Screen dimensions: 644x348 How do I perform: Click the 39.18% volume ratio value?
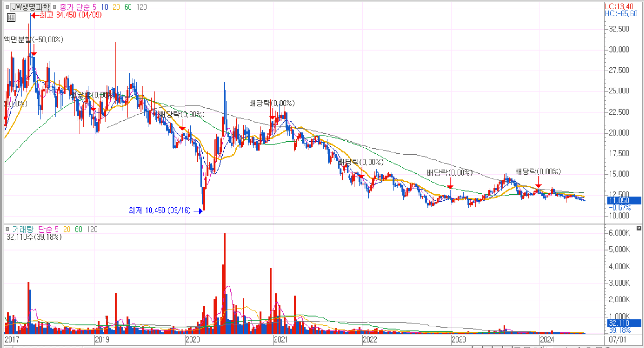pyautogui.click(x=620, y=330)
